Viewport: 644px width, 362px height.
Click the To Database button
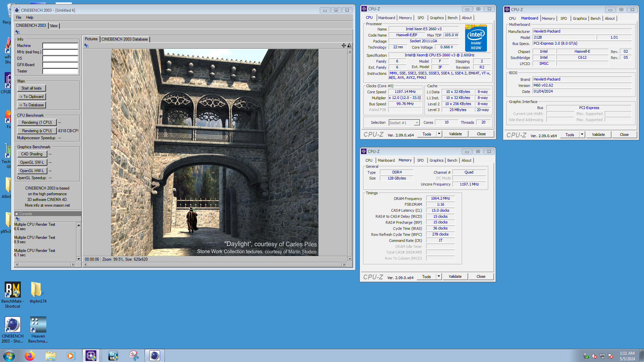[32, 105]
